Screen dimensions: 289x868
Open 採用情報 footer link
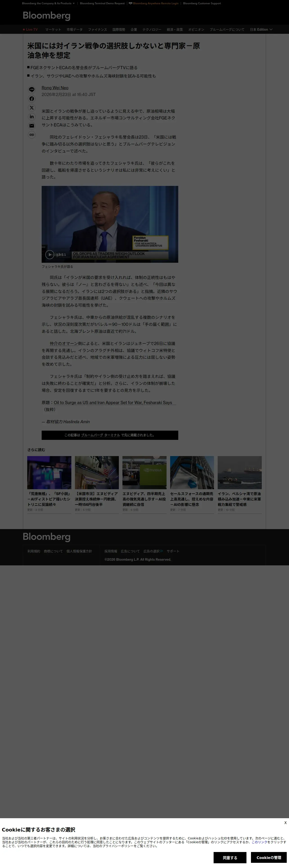tap(111, 551)
